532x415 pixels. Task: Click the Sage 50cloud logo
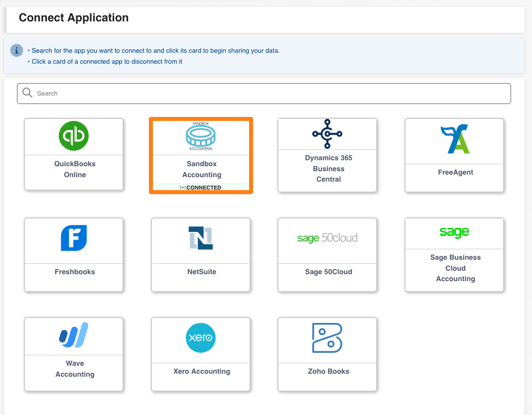tap(327, 238)
